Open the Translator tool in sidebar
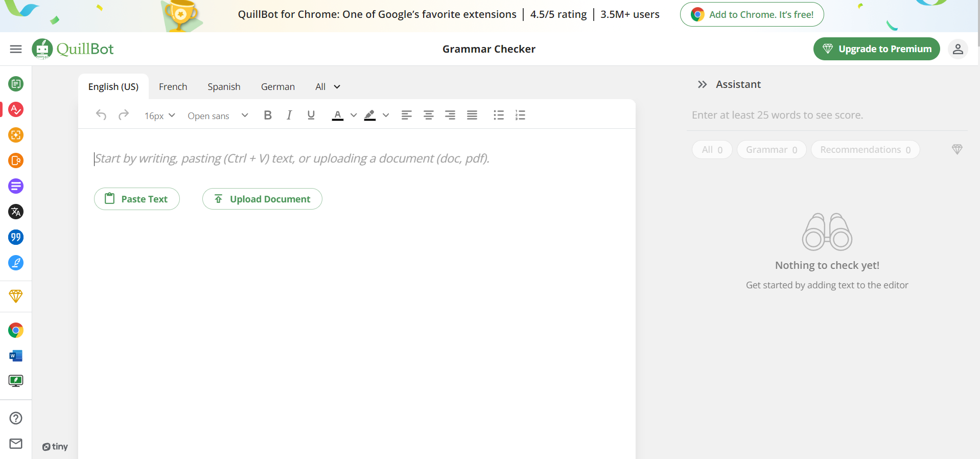This screenshot has height=459, width=980. coord(16,212)
